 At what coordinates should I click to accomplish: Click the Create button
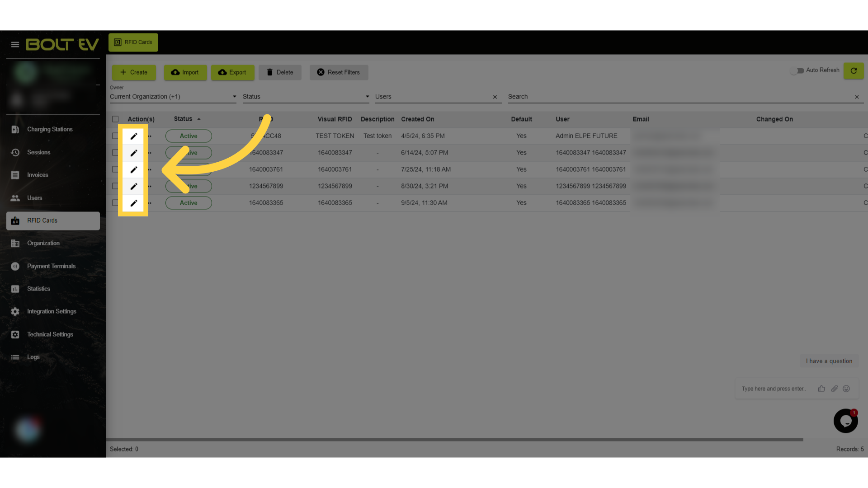pyautogui.click(x=134, y=72)
